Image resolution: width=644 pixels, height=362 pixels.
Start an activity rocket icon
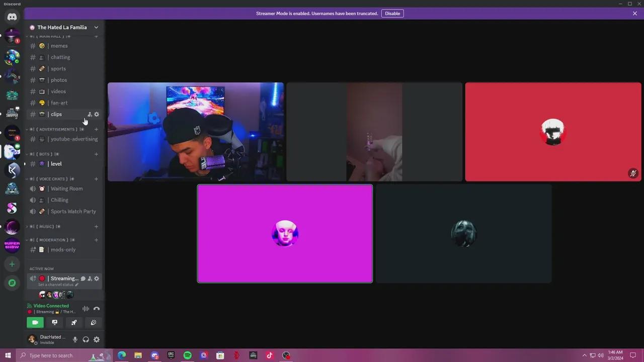pos(74,322)
